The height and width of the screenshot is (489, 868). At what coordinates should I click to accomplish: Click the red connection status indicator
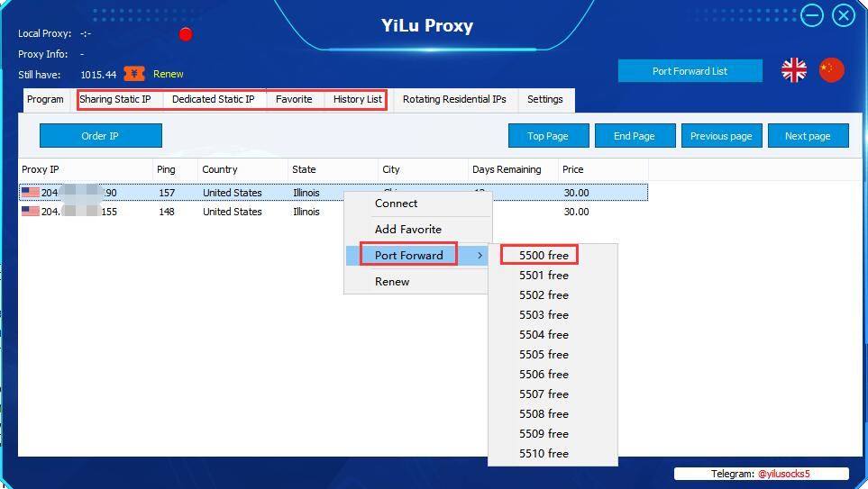coord(186,34)
